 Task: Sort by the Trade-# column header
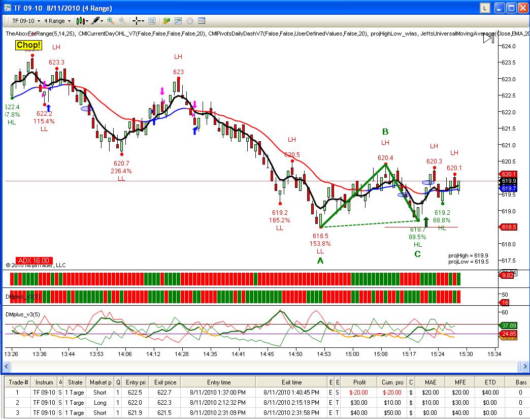pyautogui.click(x=18, y=382)
